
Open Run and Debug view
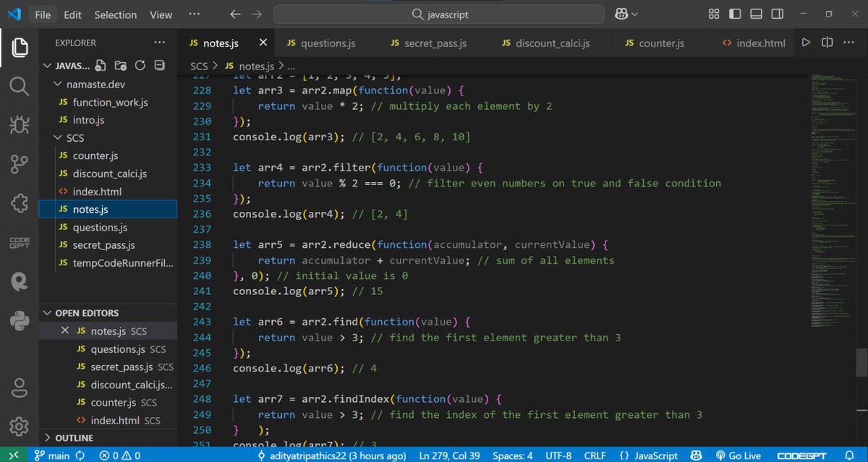19,126
